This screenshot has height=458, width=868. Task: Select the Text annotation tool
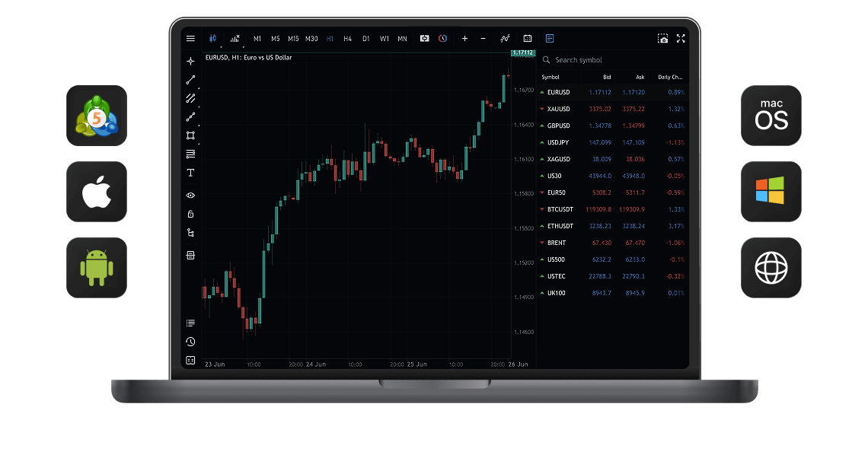(190, 173)
